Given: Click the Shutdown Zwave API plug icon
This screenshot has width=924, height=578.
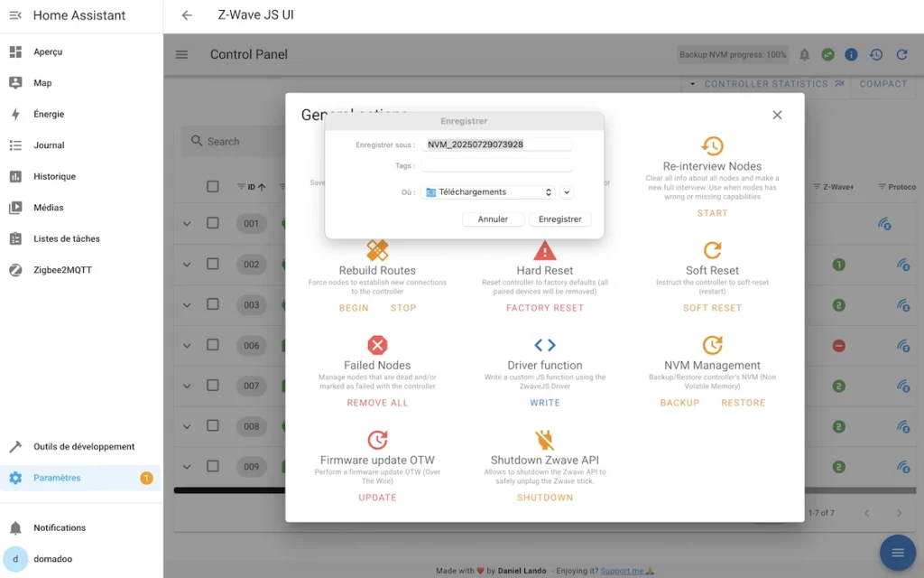Looking at the screenshot, I should [544, 440].
